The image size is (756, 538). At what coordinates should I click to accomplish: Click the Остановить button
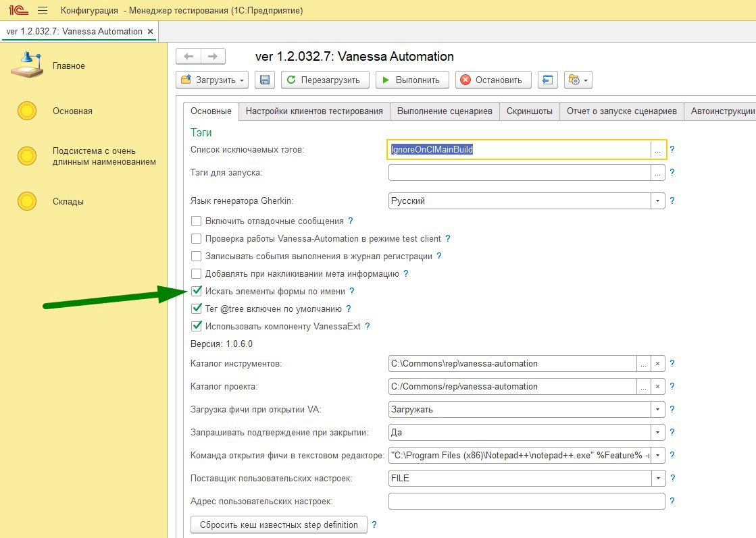(x=493, y=80)
